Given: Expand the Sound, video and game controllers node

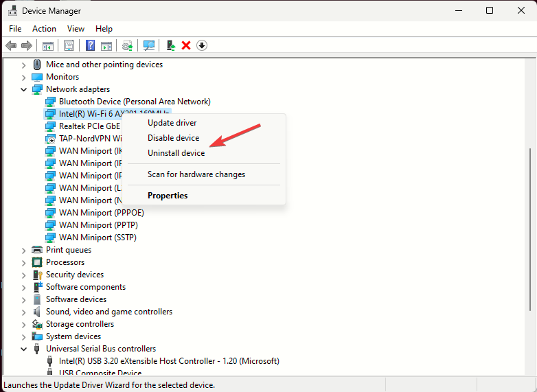Looking at the screenshot, I should pos(24,312).
